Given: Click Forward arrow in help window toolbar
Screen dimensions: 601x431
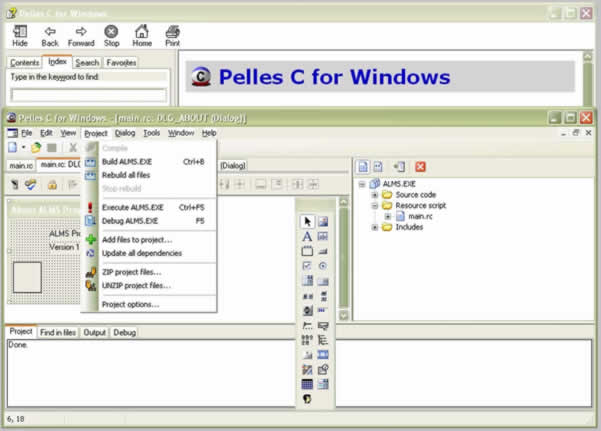Looking at the screenshot, I should (x=81, y=36).
